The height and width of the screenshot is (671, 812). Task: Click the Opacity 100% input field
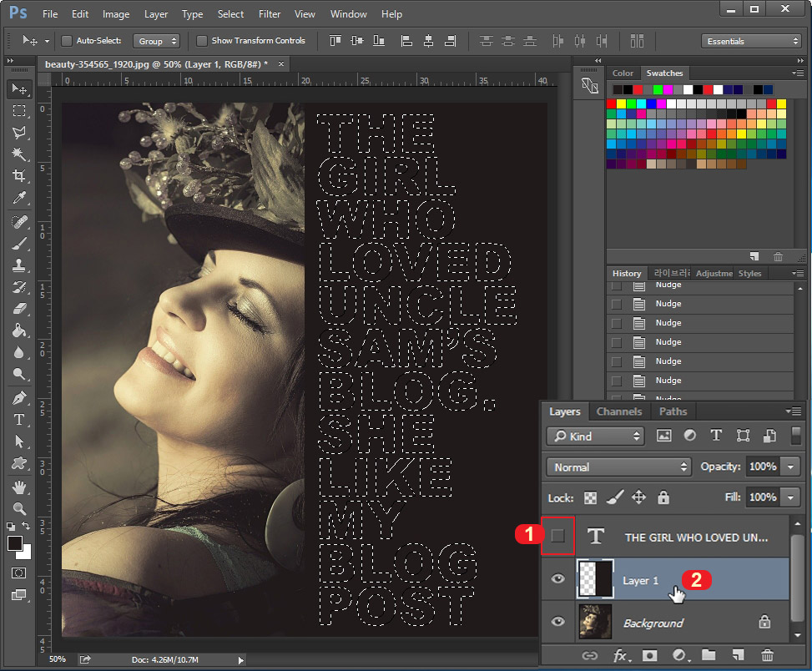(x=764, y=467)
